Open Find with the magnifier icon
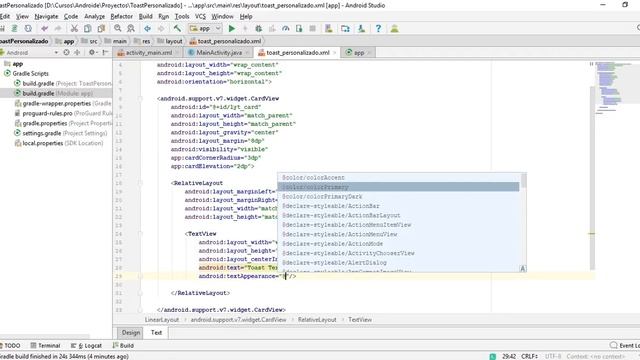Screen dimensions: 640x360 (x=118, y=29)
